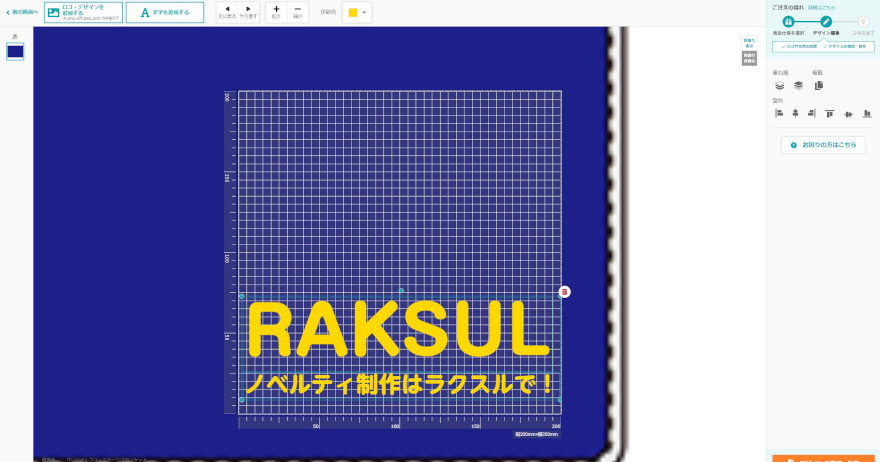880x462 pixels.
Task: Zoom out with the minus button
Action: click(297, 12)
